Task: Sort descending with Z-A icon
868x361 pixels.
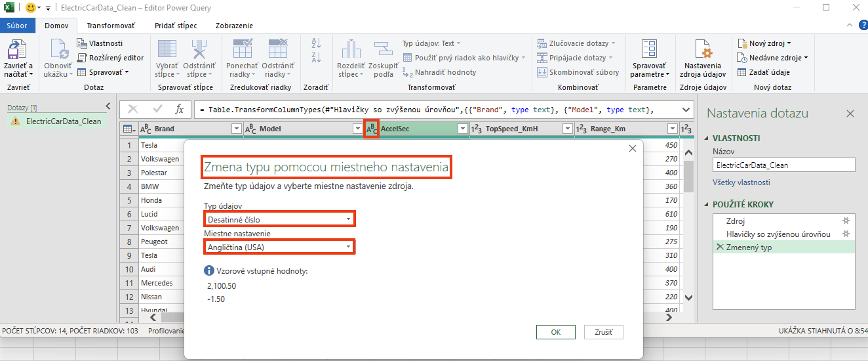Action: (316, 58)
